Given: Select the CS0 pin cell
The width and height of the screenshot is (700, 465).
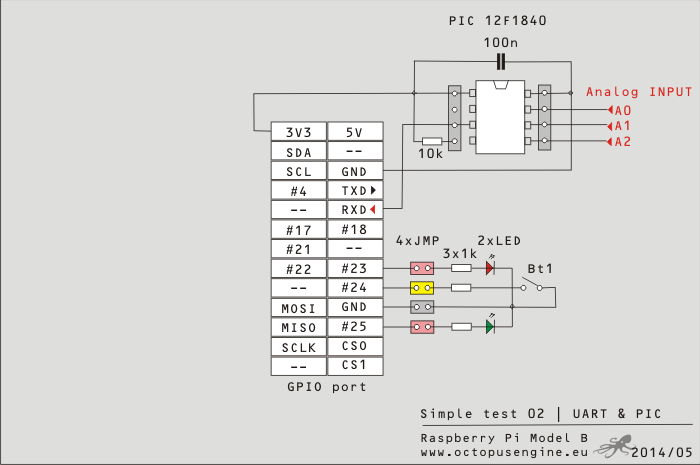Looking at the screenshot, I should [355, 347].
